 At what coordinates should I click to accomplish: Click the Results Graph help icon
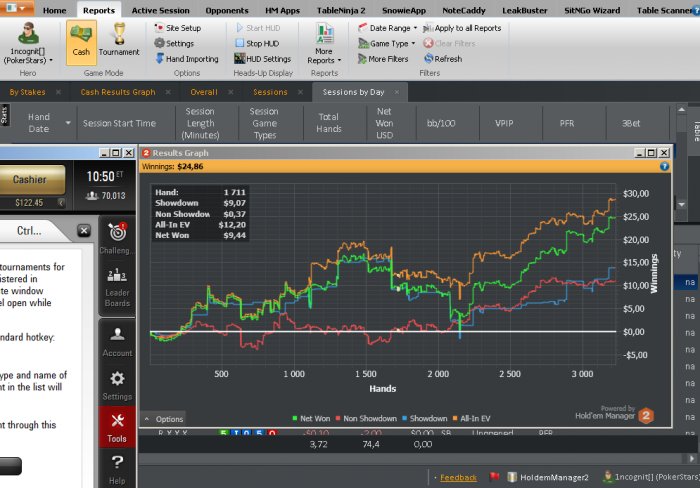click(x=664, y=167)
